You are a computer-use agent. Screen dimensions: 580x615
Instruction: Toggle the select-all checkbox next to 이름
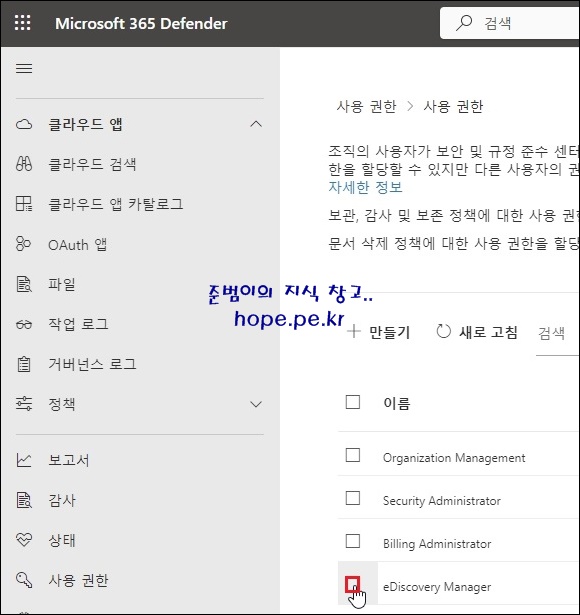(x=353, y=402)
